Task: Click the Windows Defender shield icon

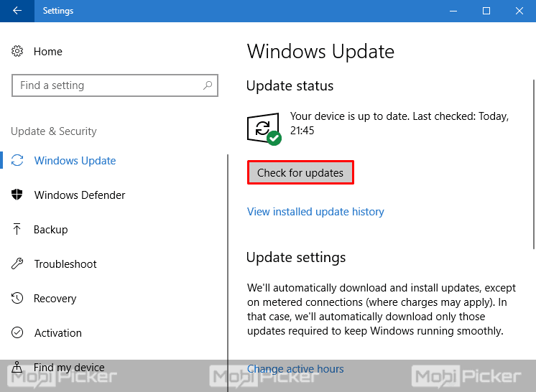Action: [17, 195]
